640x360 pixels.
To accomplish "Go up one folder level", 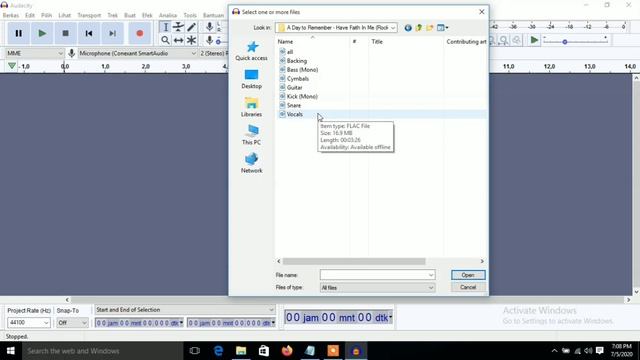I will (x=418, y=28).
